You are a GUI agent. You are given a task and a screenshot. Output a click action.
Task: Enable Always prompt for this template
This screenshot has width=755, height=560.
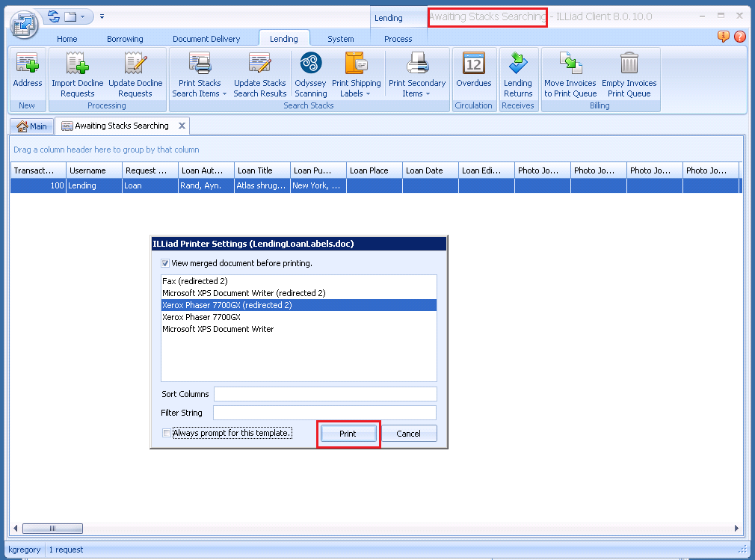tap(166, 433)
